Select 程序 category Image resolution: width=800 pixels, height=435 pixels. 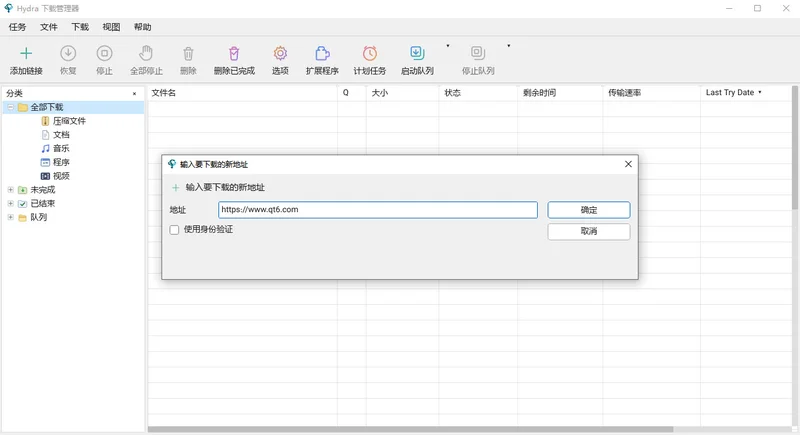(61, 162)
